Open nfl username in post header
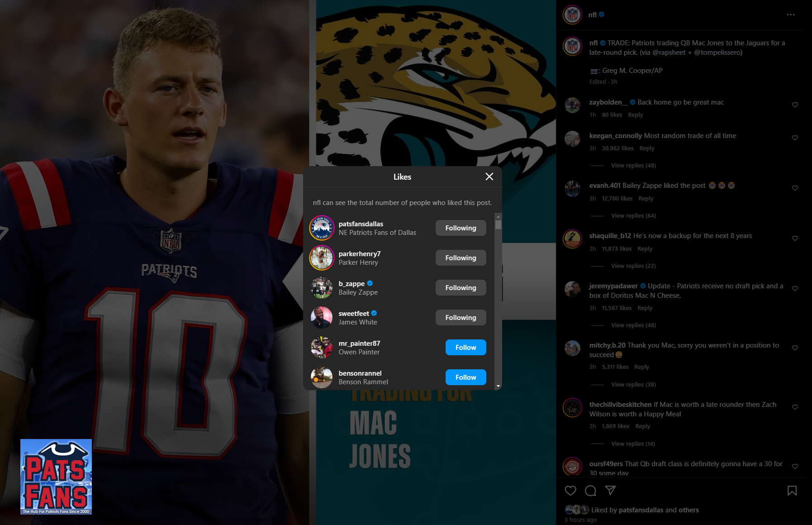 (x=592, y=14)
